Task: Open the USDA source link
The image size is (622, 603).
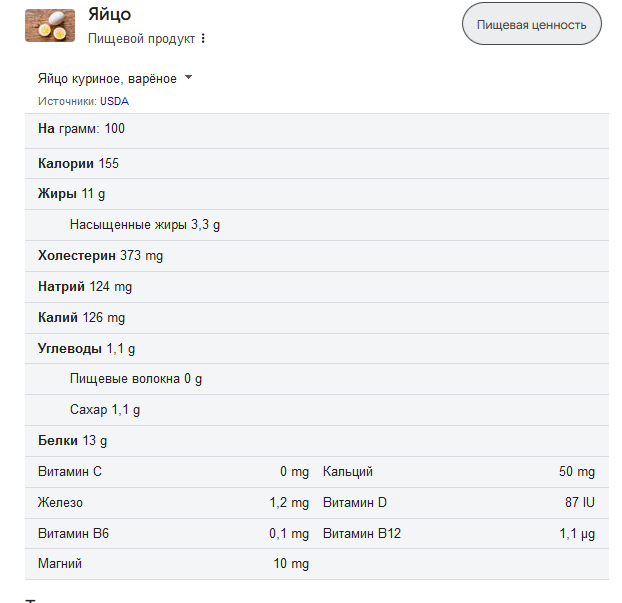Action: coord(114,101)
